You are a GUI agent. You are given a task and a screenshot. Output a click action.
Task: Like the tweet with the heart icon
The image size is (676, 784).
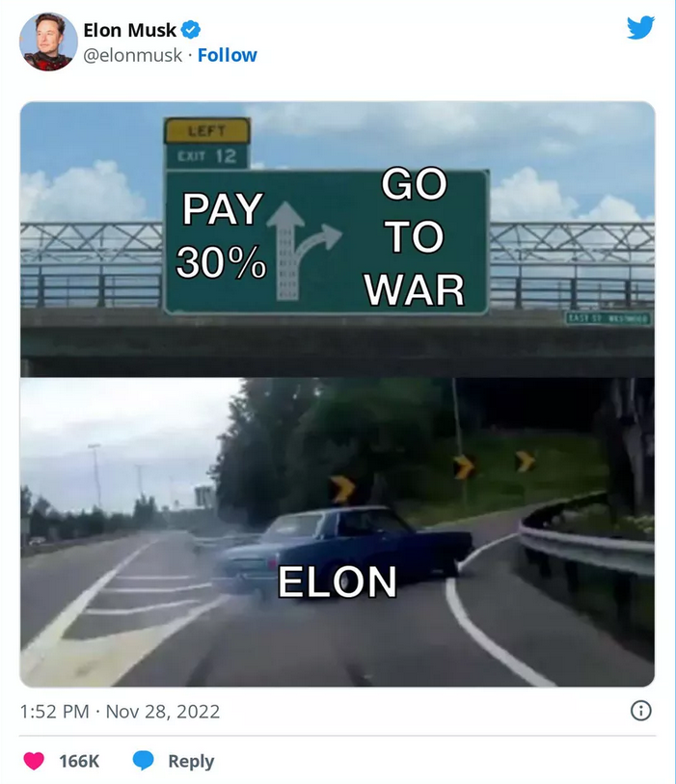34,761
